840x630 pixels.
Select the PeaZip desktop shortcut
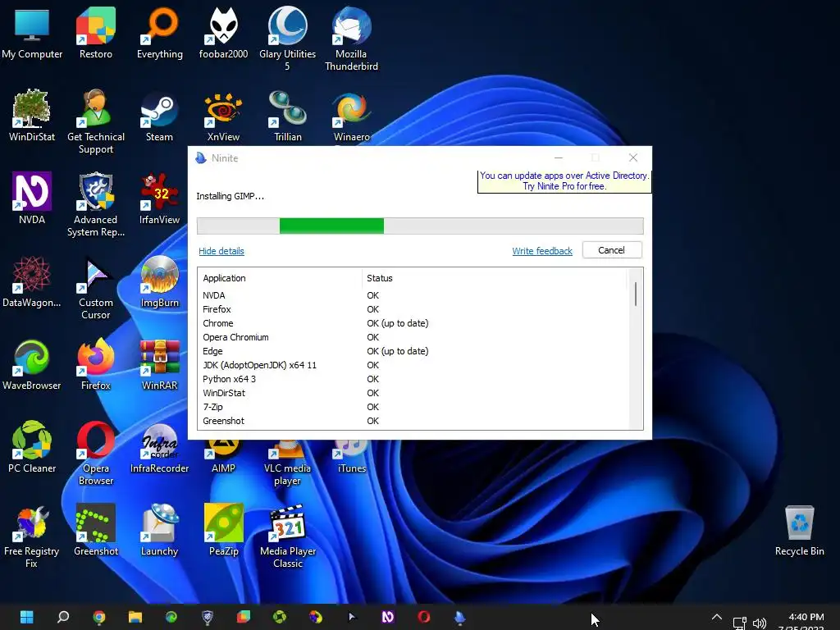tap(223, 531)
